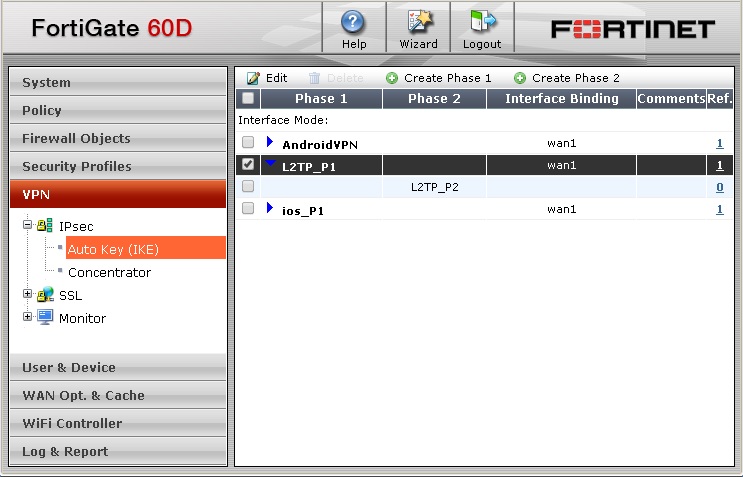Open the Security Profiles menu section
This screenshot has width=743, height=477.
pos(118,166)
